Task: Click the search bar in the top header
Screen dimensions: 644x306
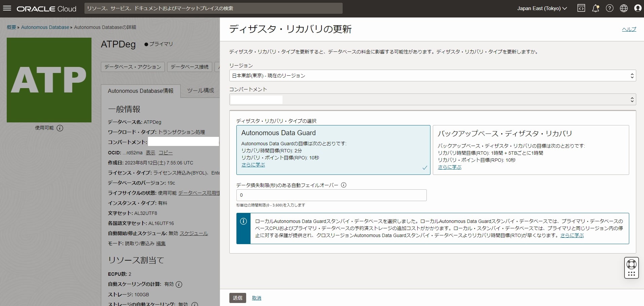Action: [x=213, y=8]
